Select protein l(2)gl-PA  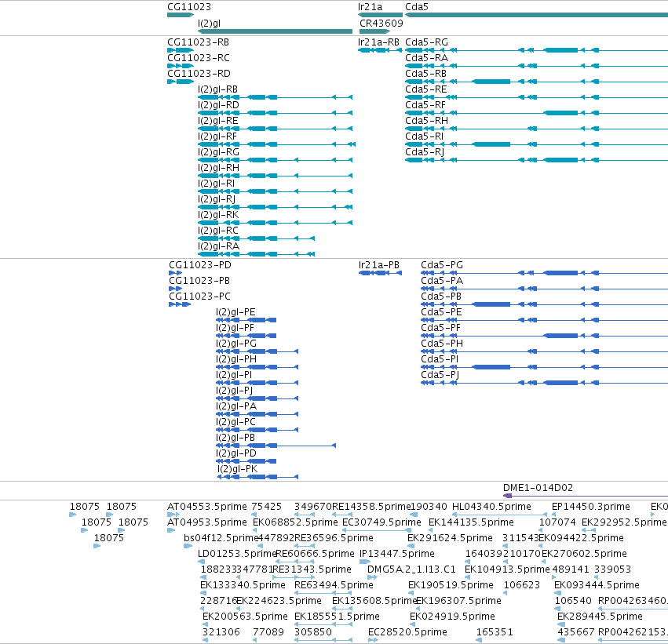click(x=236, y=406)
